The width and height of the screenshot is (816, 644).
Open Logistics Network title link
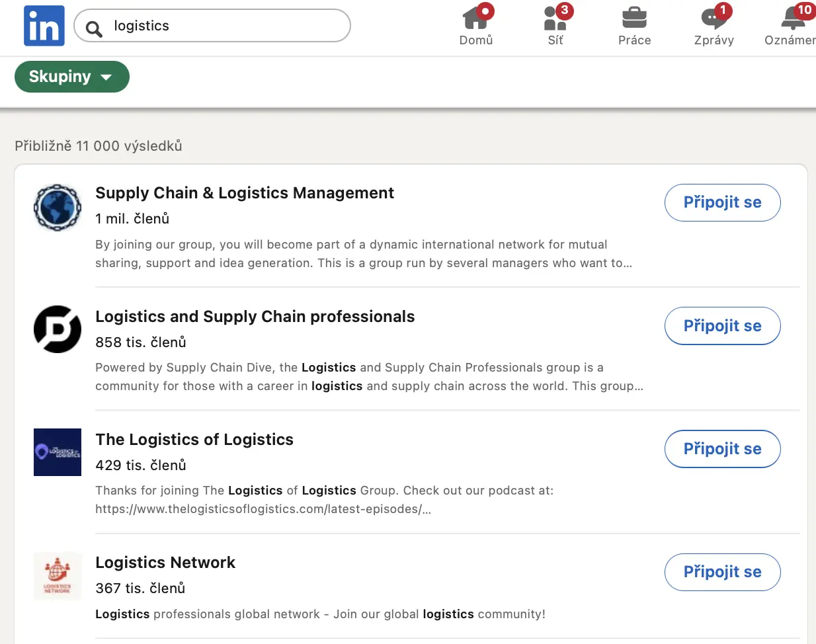click(165, 563)
